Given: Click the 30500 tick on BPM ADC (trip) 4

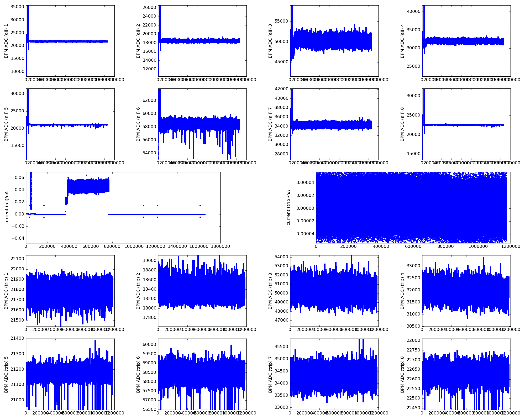Looking at the screenshot, I should tap(413, 326).
